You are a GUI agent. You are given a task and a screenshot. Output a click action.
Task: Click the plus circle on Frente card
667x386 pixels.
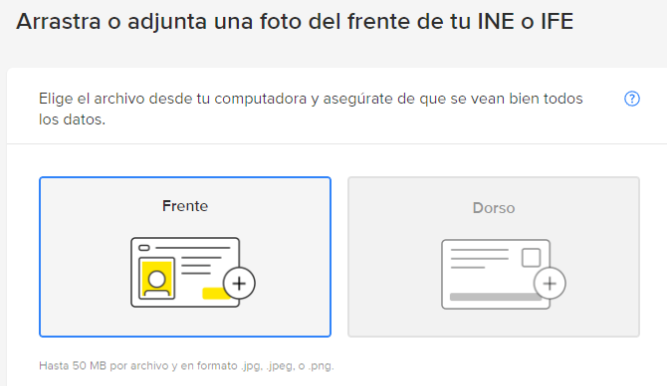point(239,283)
